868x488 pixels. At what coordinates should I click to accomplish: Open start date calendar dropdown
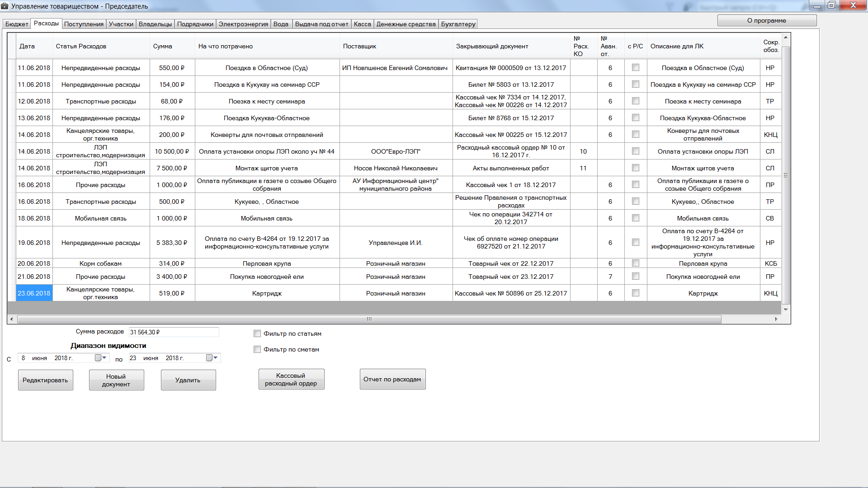101,358
